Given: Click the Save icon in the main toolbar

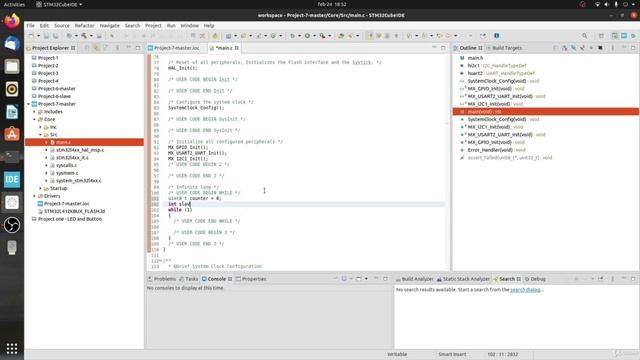Looking at the screenshot, I should (46, 36).
